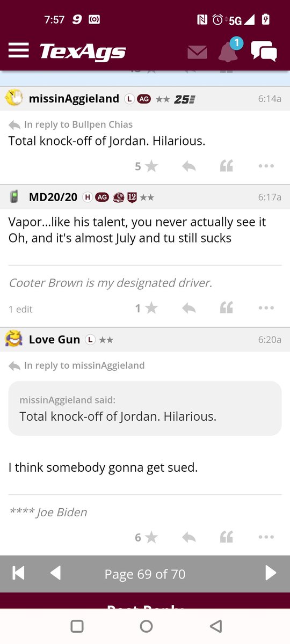Open the notifications bell

(228, 52)
